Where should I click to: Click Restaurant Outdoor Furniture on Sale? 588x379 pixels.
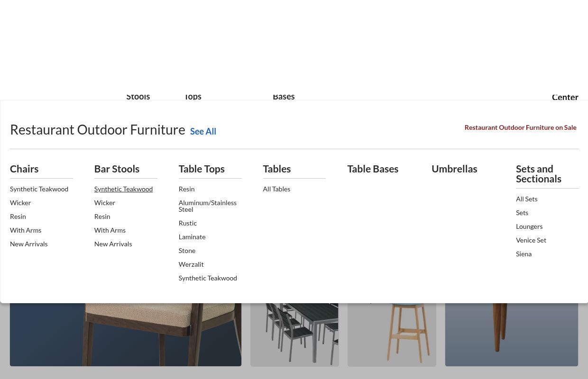(x=520, y=127)
